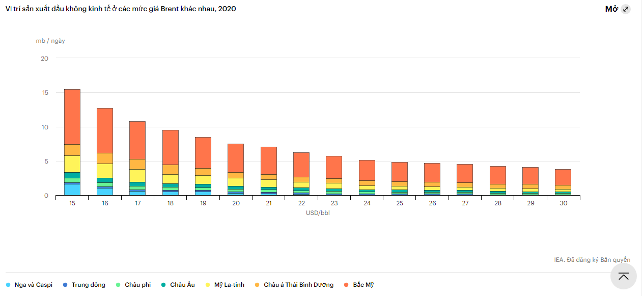Select the Bắc Mỹ segment at 30 USD/bbl
This screenshot has width=644, height=296.
pos(563,177)
